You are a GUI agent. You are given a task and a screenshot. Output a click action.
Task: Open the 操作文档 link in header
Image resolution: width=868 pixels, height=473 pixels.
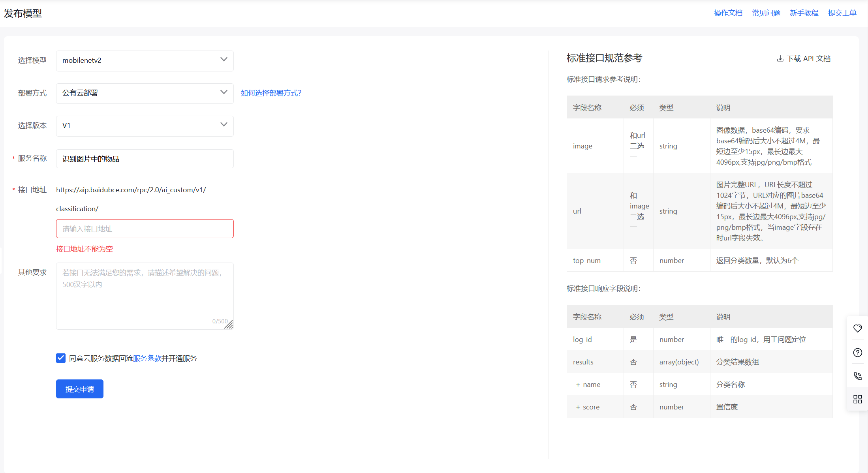point(728,13)
